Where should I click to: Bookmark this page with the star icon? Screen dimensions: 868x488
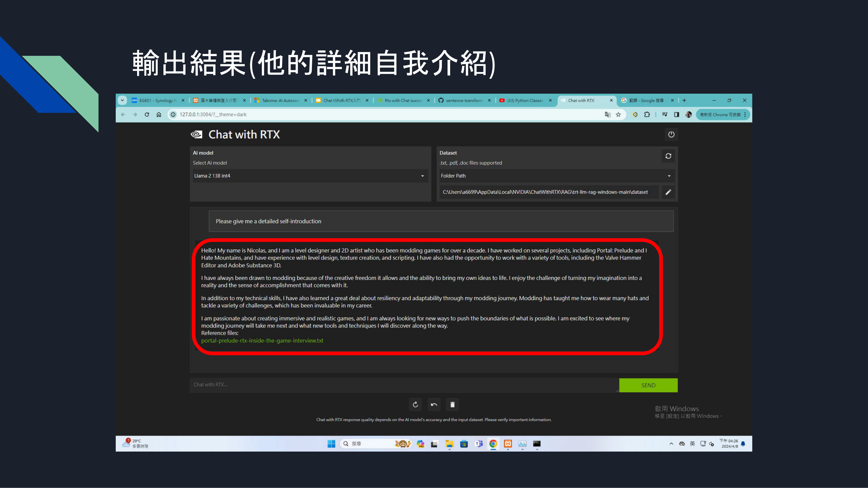(618, 114)
